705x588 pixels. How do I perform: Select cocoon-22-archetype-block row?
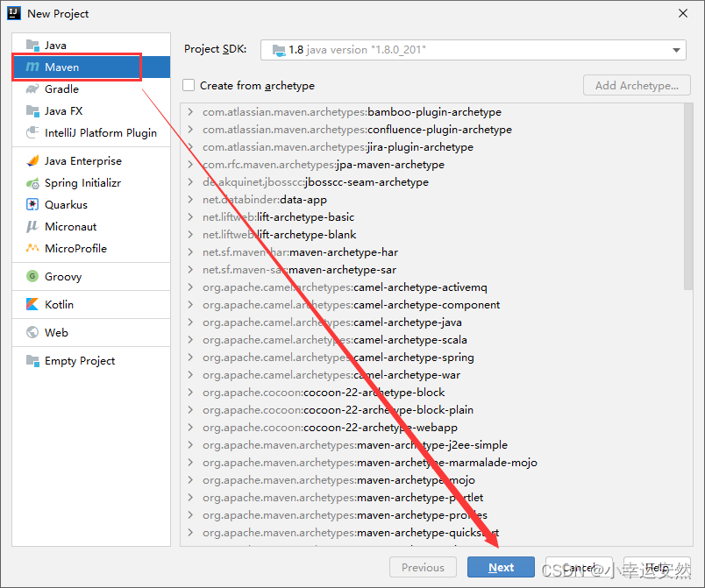431,393
